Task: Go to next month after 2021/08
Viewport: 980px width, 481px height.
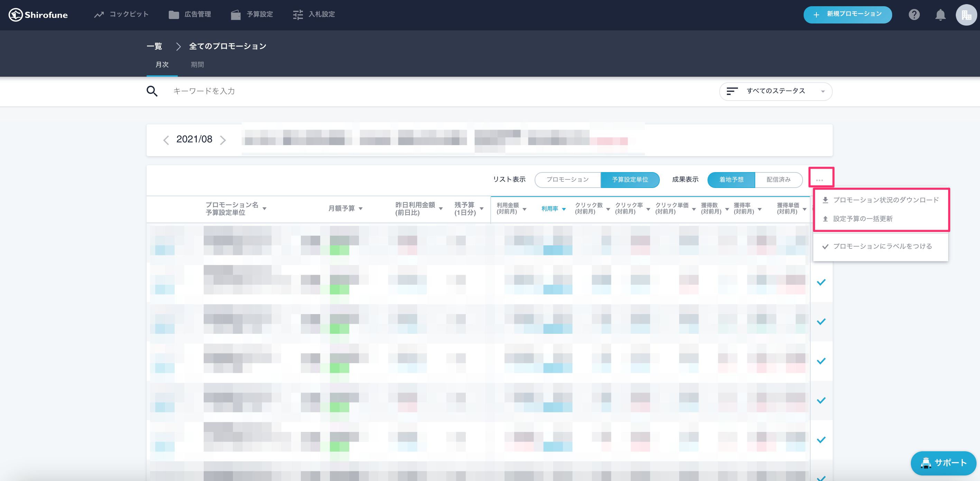Action: [223, 140]
